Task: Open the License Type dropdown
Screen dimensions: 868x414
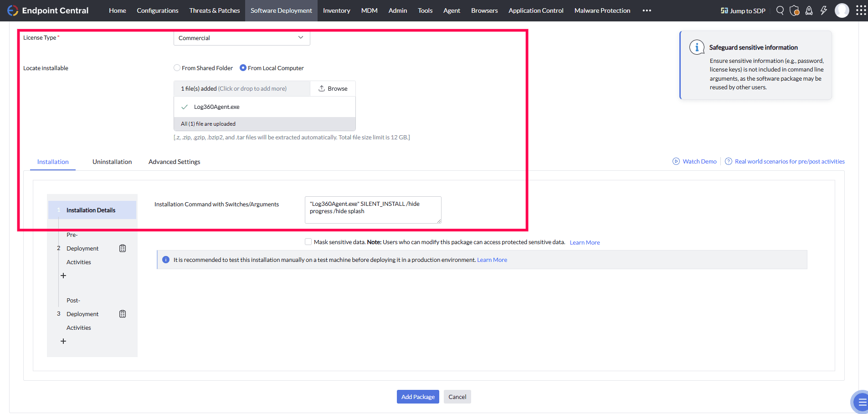Action: click(x=242, y=38)
